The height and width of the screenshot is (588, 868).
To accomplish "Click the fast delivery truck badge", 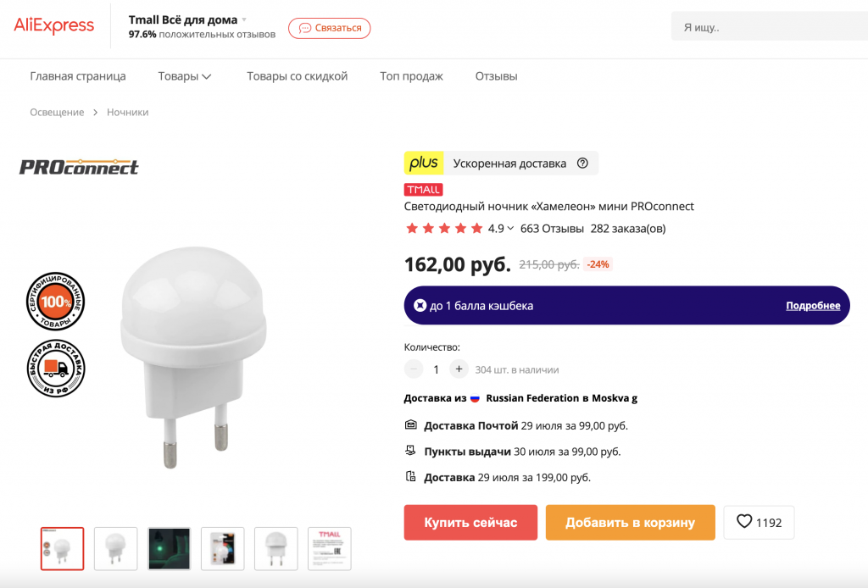I will (56, 368).
